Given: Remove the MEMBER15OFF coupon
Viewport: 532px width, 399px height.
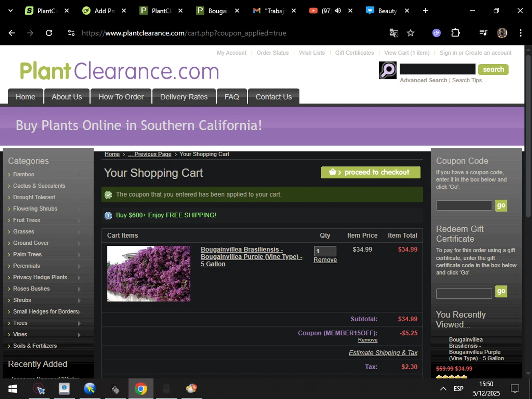Looking at the screenshot, I should click(367, 340).
